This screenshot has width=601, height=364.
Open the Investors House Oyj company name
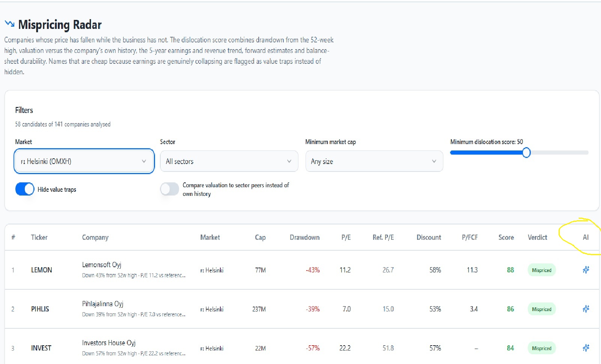click(x=109, y=343)
